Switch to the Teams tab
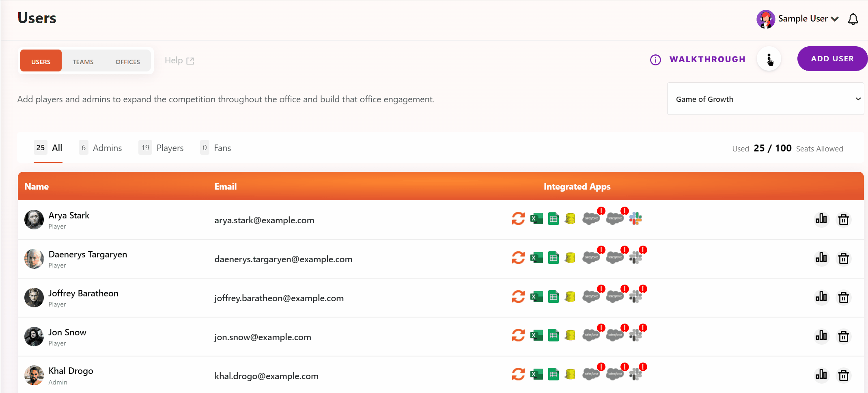 [x=83, y=61]
